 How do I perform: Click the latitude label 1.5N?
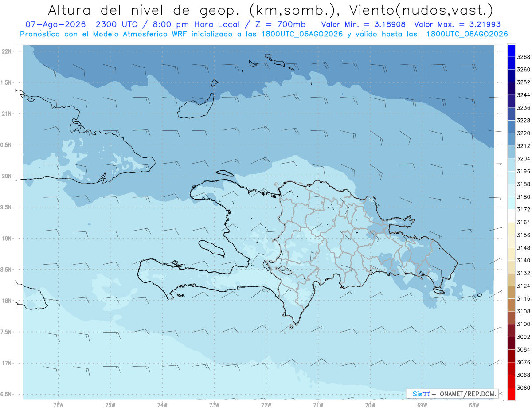(7, 82)
